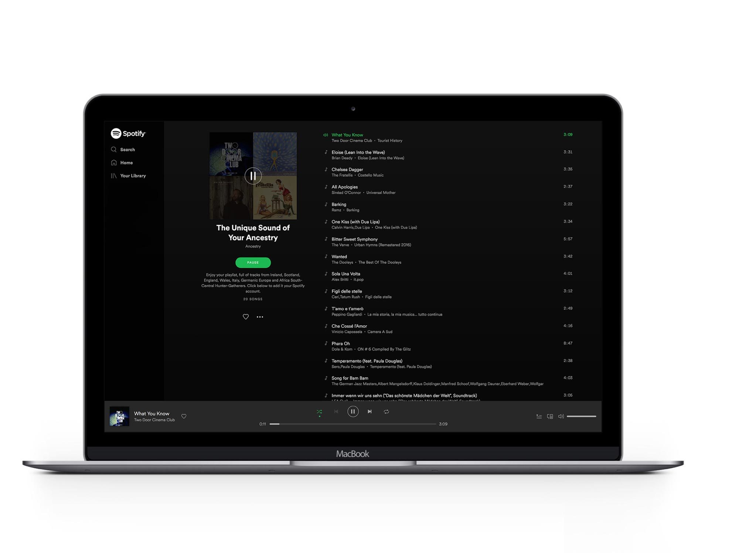The width and height of the screenshot is (739, 560).
Task: Click the note icon beside Song for Bam Bam
Action: coord(326,378)
